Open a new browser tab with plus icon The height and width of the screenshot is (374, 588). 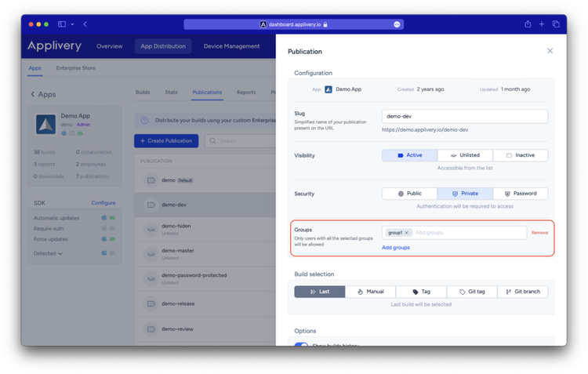pos(542,24)
